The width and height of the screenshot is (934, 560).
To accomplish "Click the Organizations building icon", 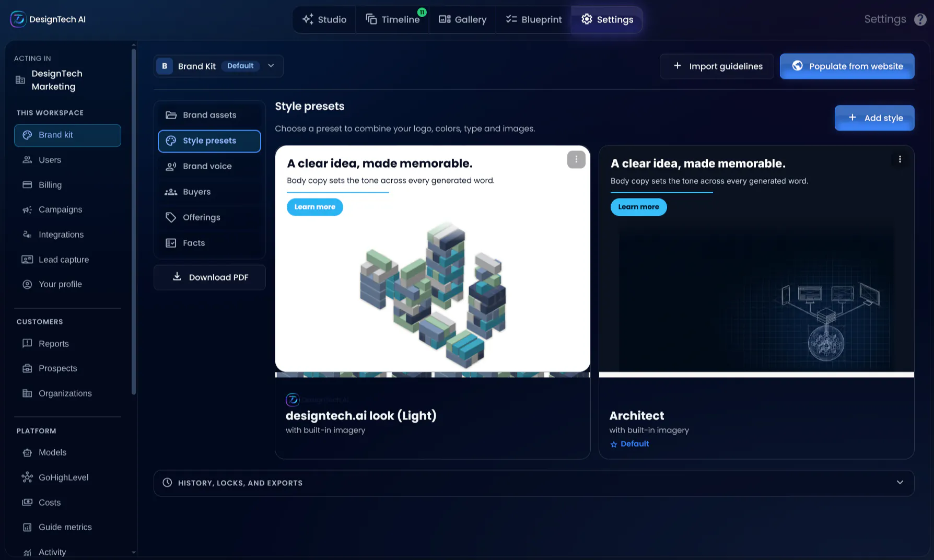I will coord(27,393).
